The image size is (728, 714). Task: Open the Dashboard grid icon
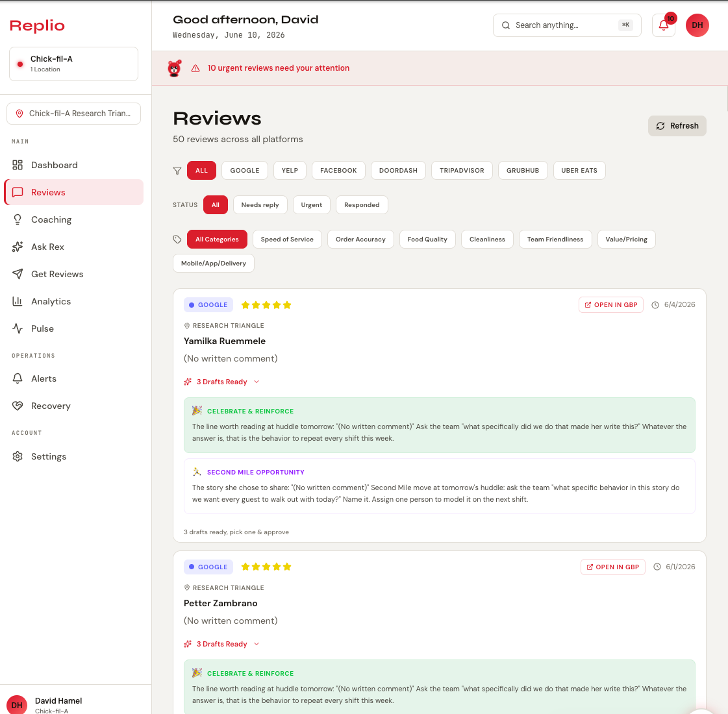[18, 165]
